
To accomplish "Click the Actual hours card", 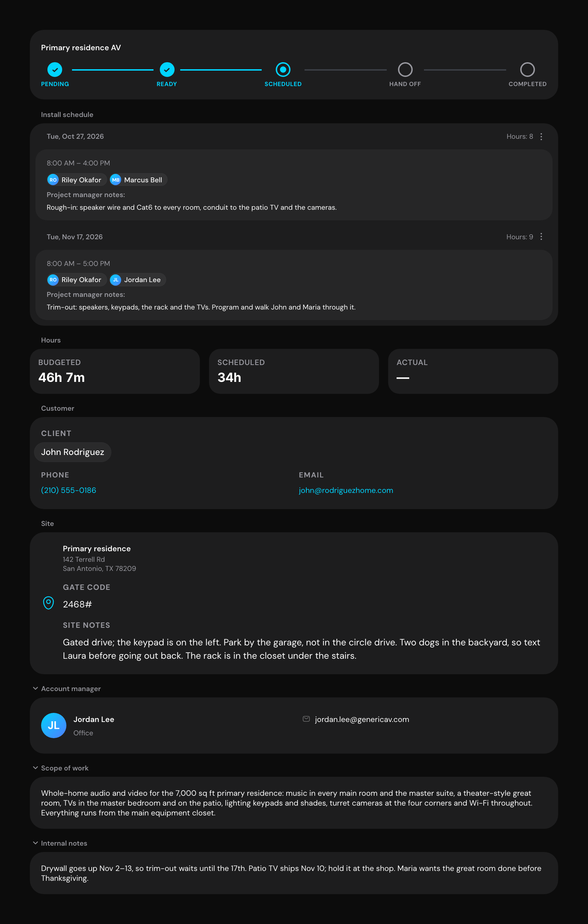I will [473, 371].
